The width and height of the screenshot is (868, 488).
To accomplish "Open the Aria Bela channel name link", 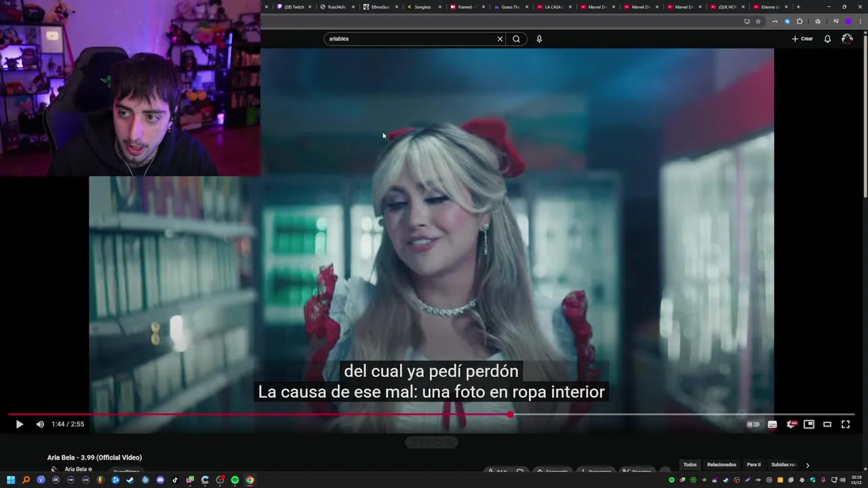I will (76, 469).
